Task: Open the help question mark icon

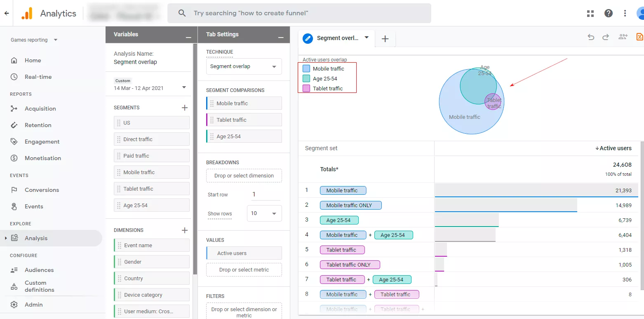Action: (x=609, y=13)
